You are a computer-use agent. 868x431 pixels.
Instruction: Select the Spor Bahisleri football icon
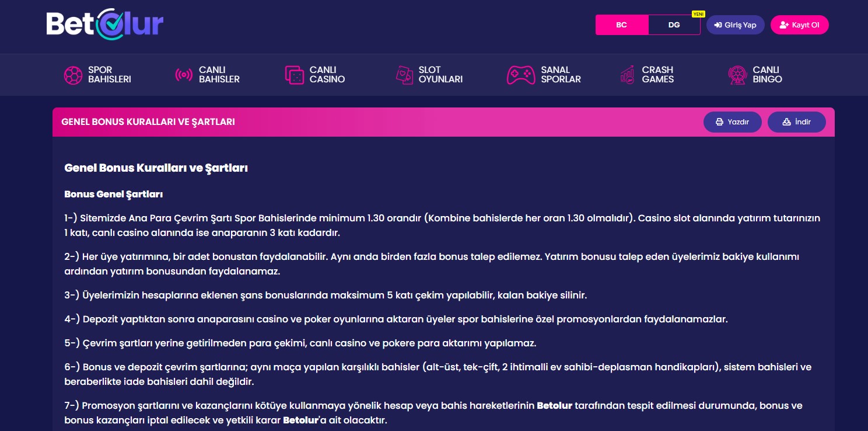(x=73, y=75)
